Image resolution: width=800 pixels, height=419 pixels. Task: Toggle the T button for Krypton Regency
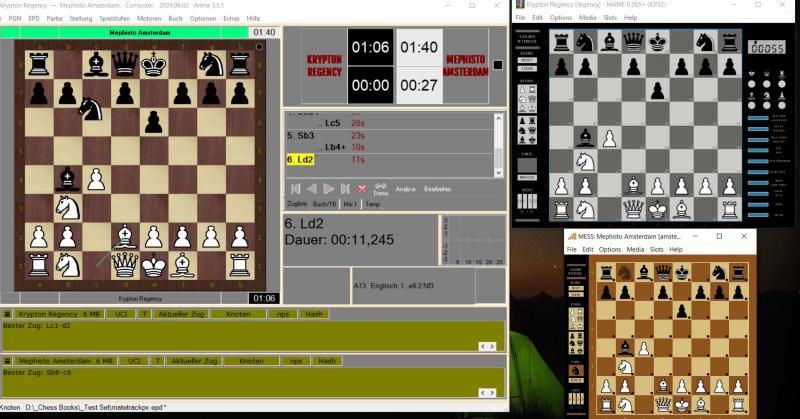click(144, 314)
